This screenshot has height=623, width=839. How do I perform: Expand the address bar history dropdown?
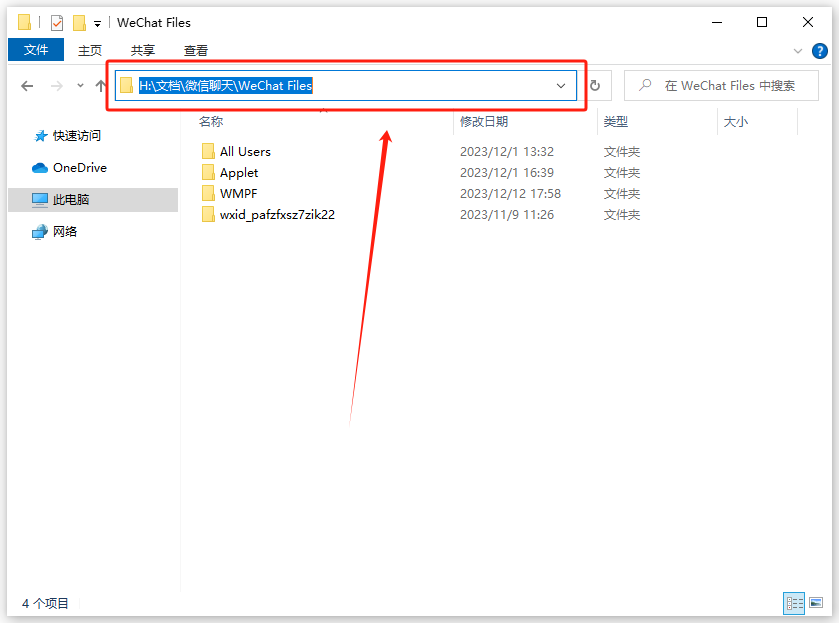(561, 86)
